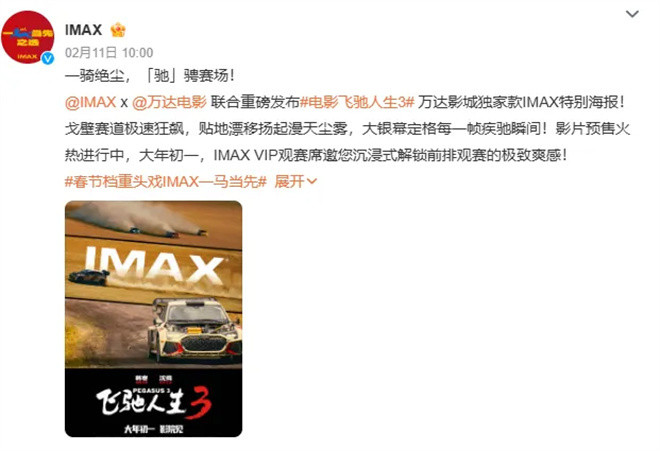This screenshot has width=660, height=451.
Task: Expand the full post with 展开
Action: point(290,182)
